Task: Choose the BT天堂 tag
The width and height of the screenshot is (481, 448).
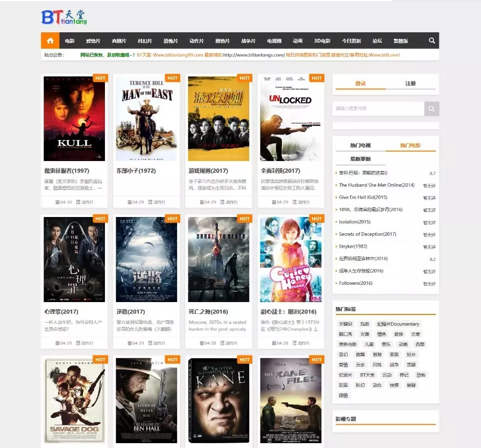Action: (367, 375)
